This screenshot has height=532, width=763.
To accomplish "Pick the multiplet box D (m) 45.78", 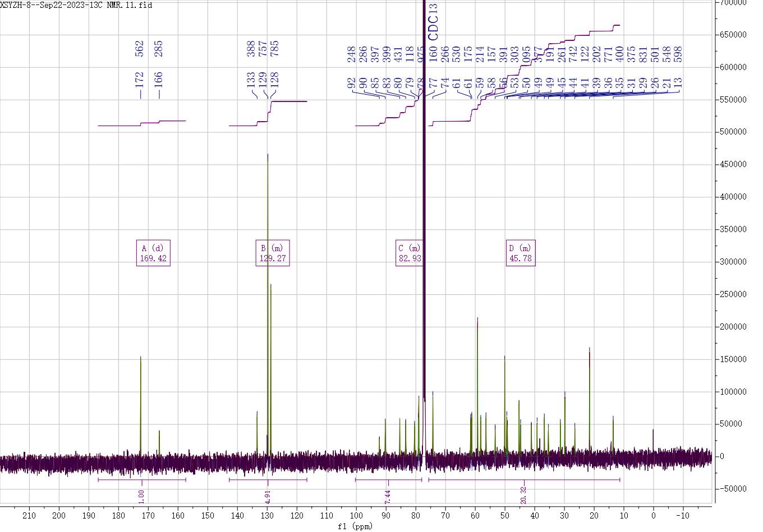I will 520,253.
